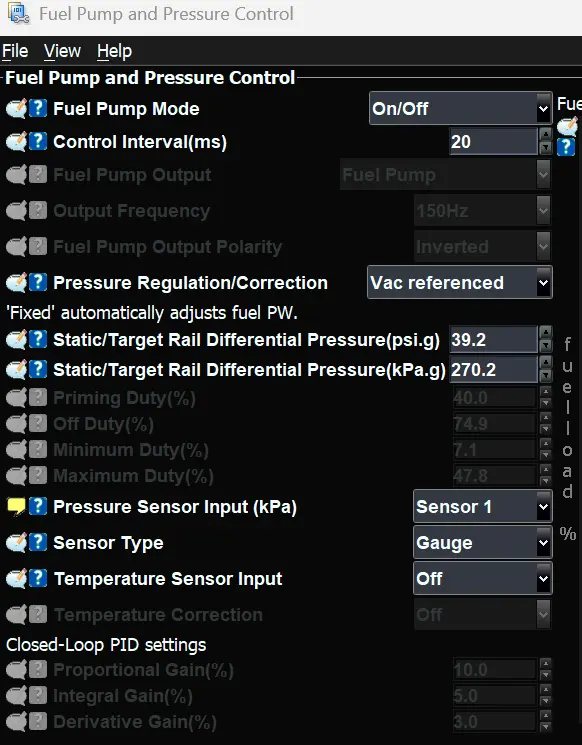Click the help icon for Control Interval(ms)
Viewport: 582px width, 745px height.
point(38,141)
